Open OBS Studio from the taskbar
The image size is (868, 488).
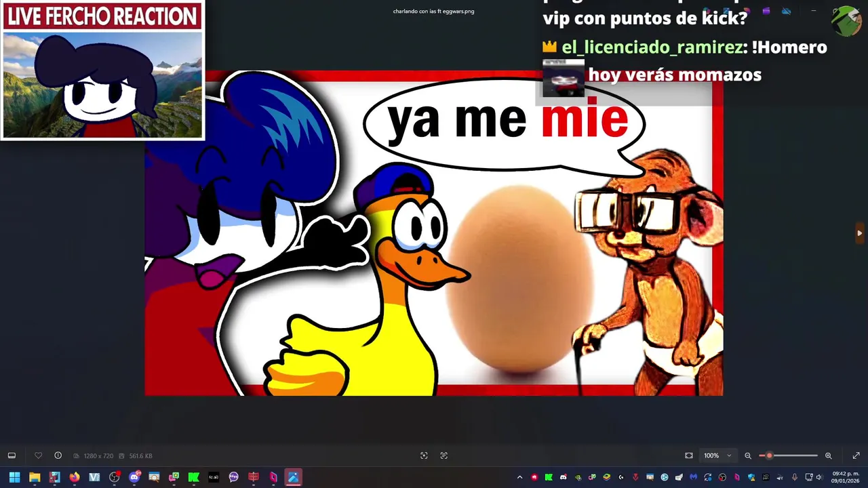(x=114, y=477)
